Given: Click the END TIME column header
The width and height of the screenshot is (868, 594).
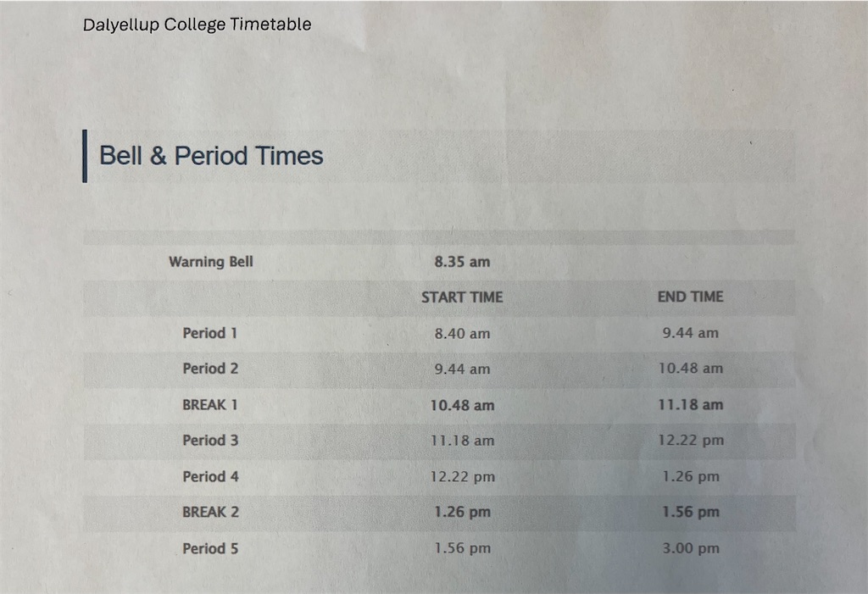Looking at the screenshot, I should click(x=690, y=297).
